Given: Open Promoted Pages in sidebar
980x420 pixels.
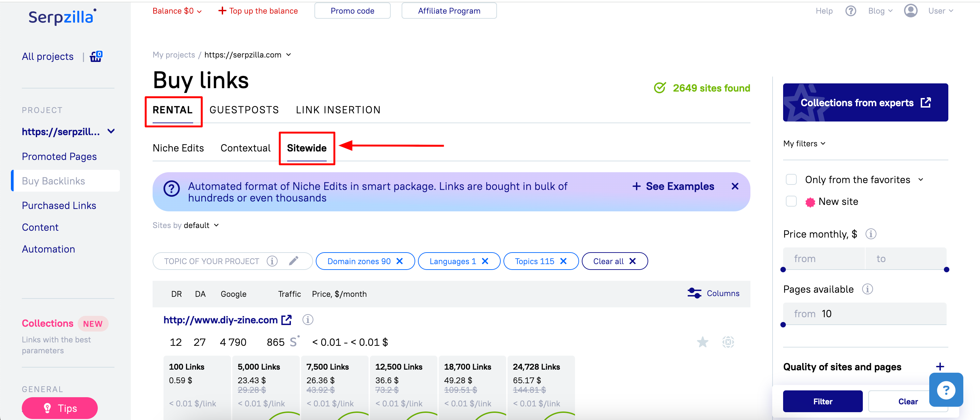Looking at the screenshot, I should (x=59, y=156).
